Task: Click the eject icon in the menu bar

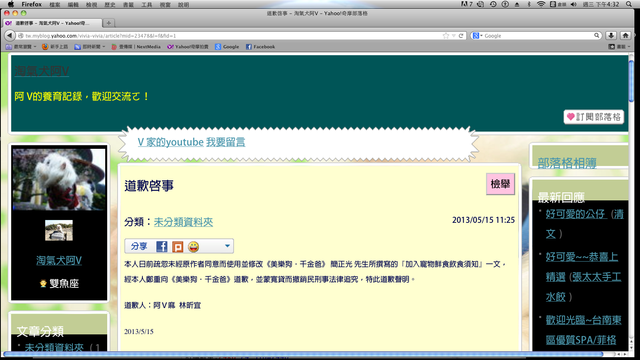Action: [x=517, y=4]
